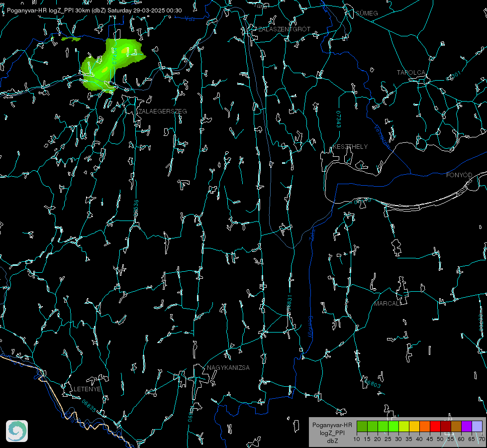Click the legend scale value 35
The width and height of the screenshot is (487, 448).
pyautogui.click(x=409, y=440)
